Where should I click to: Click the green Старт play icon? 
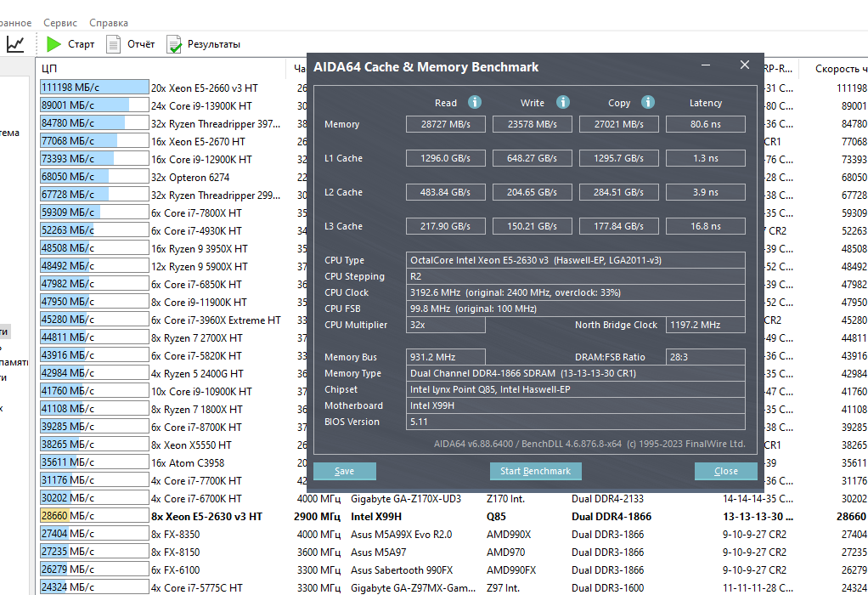[x=54, y=43]
